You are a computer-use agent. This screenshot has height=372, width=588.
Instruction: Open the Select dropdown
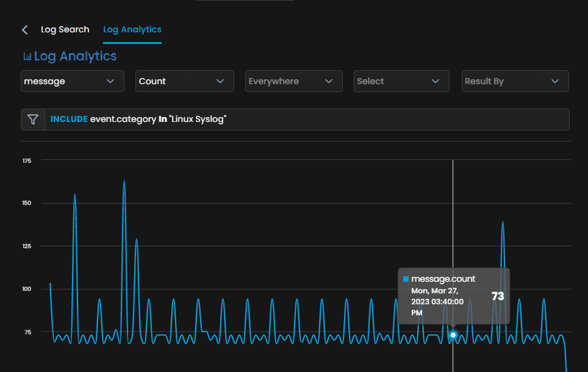(x=401, y=81)
